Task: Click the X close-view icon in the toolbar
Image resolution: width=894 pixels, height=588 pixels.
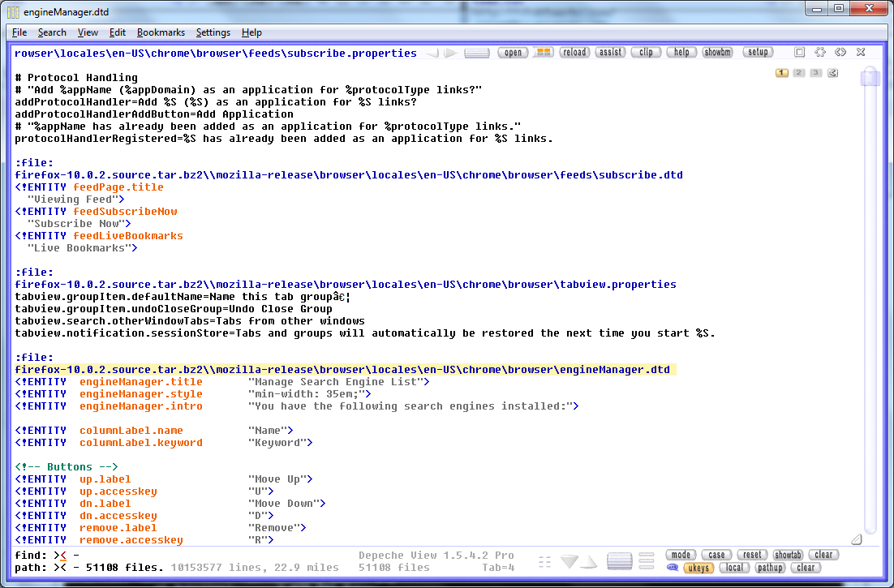Action: 860,52
